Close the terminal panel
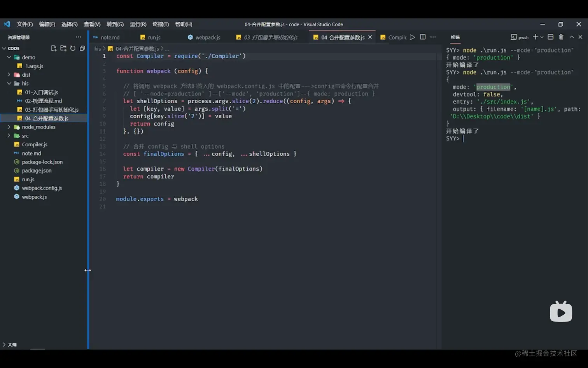The height and width of the screenshot is (368, 588). (580, 37)
